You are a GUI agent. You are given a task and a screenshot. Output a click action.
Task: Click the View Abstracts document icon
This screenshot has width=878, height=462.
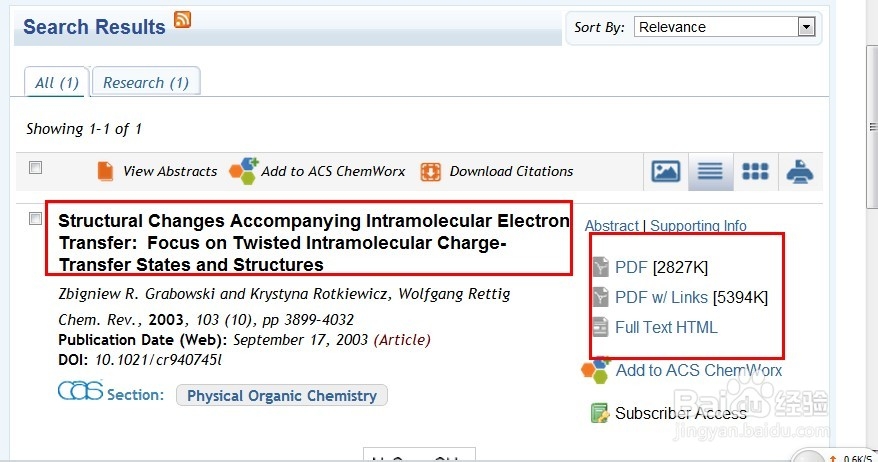pos(105,171)
